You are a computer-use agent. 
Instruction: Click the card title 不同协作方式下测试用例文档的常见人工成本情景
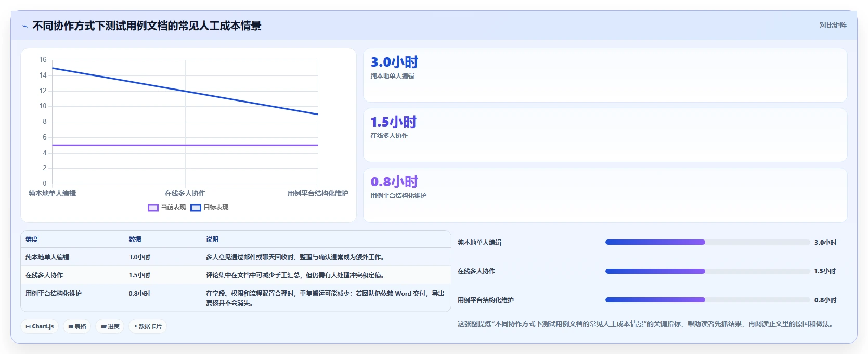[x=147, y=26]
